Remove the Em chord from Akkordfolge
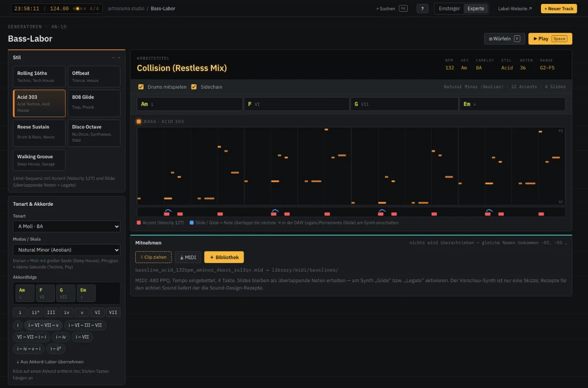The width and height of the screenshot is (588, 388). (x=86, y=293)
